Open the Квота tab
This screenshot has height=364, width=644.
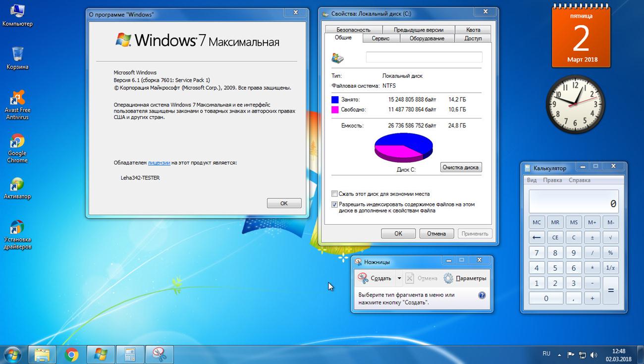[473, 30]
